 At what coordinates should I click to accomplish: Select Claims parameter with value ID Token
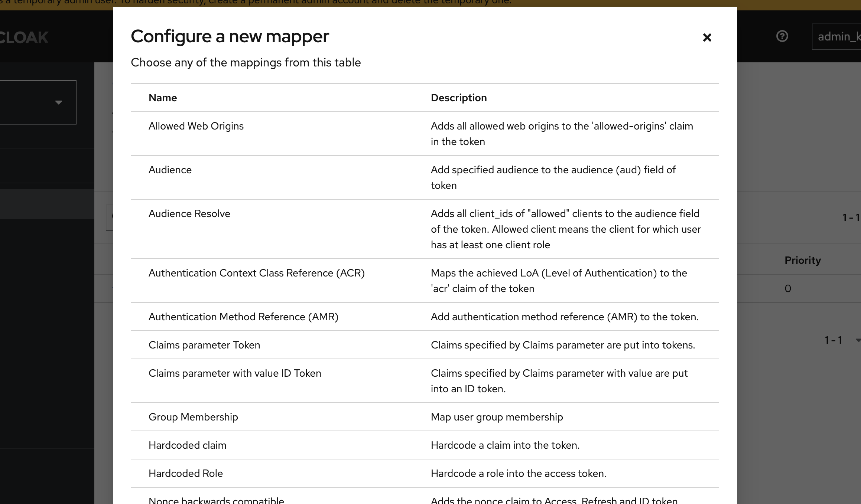235,373
